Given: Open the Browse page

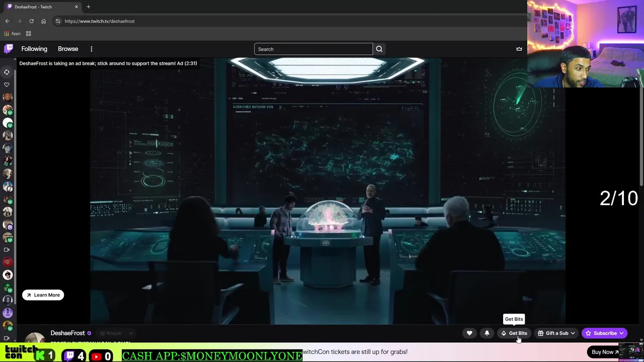Looking at the screenshot, I should 68,49.
